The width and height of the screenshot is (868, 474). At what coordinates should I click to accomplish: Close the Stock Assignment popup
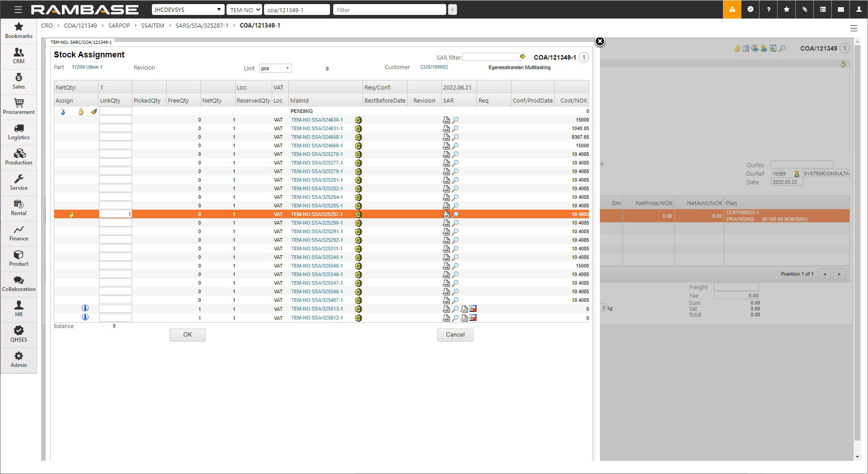[x=599, y=42]
